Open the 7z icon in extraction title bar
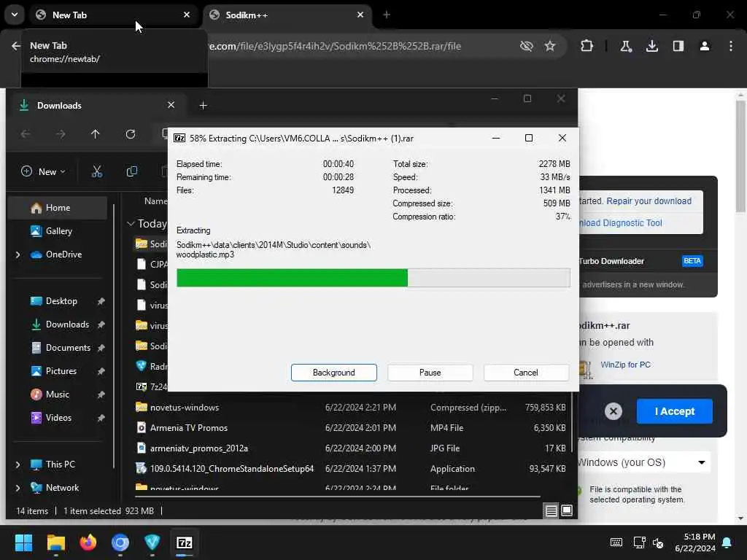 tap(179, 138)
